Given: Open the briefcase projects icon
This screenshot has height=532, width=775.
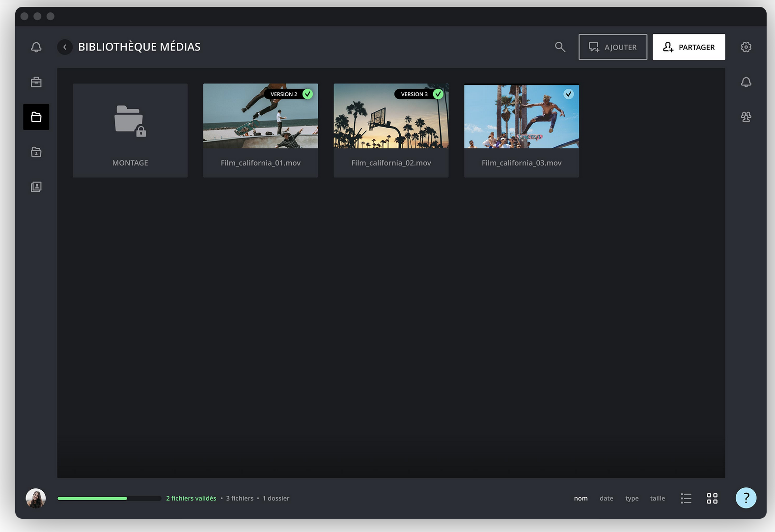Looking at the screenshot, I should pyautogui.click(x=36, y=82).
